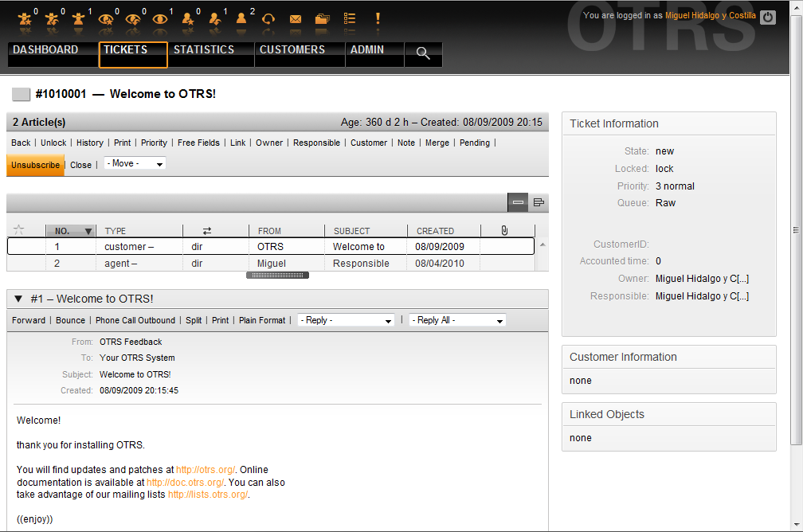Screen dimensions: 803x532
Task: Go to the Admin menu
Action: (367, 50)
